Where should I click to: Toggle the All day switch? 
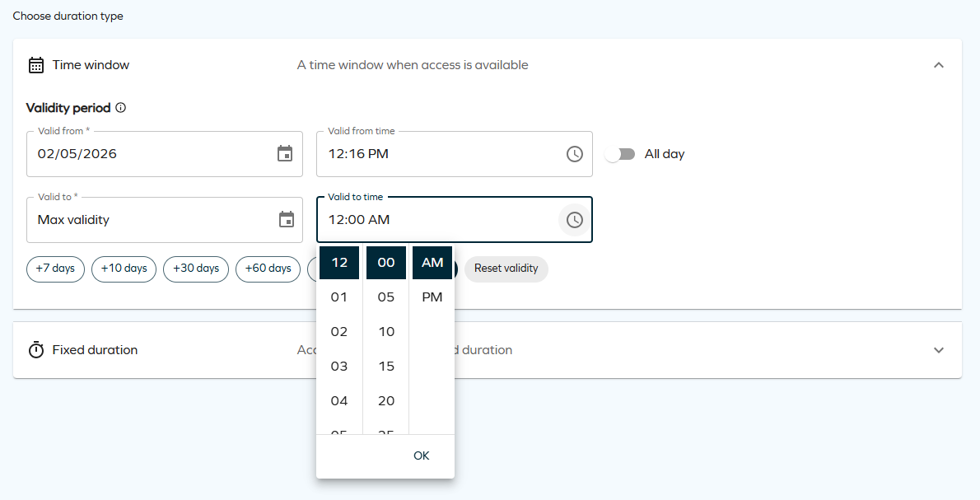coord(622,153)
